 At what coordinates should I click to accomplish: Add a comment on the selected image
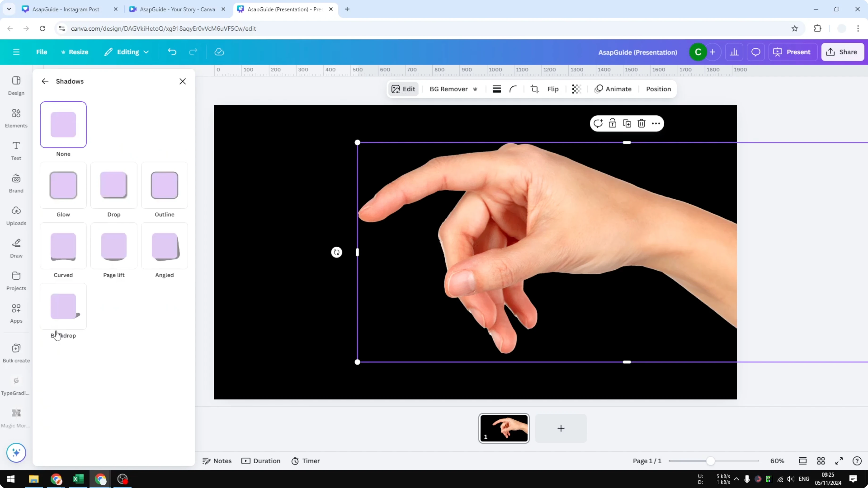click(x=598, y=123)
